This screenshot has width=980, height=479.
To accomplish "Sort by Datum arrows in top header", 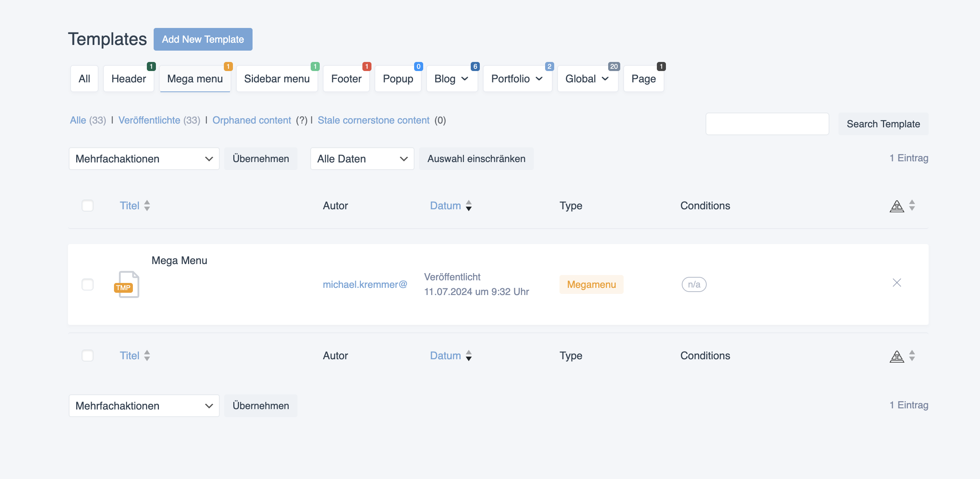I will click(469, 206).
